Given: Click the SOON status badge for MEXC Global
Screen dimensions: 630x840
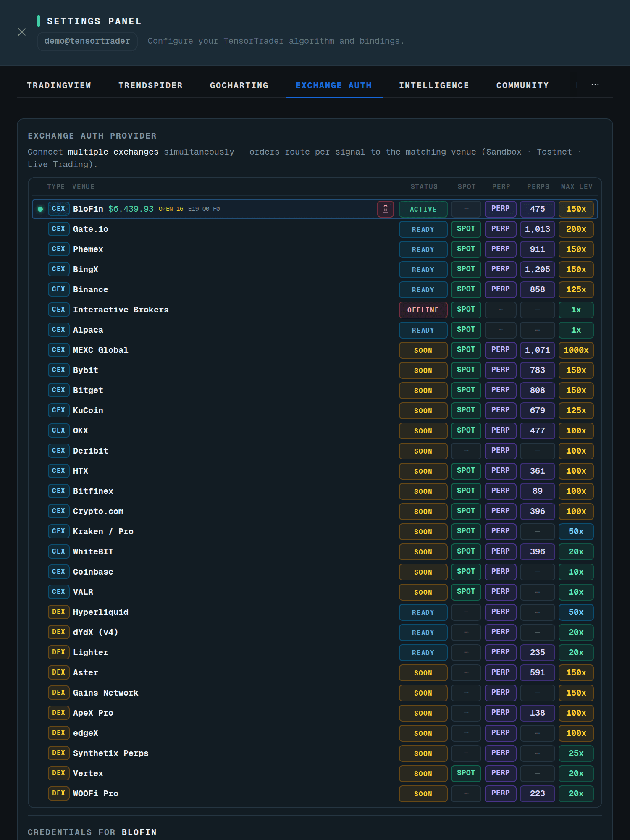Looking at the screenshot, I should pyautogui.click(x=423, y=350).
